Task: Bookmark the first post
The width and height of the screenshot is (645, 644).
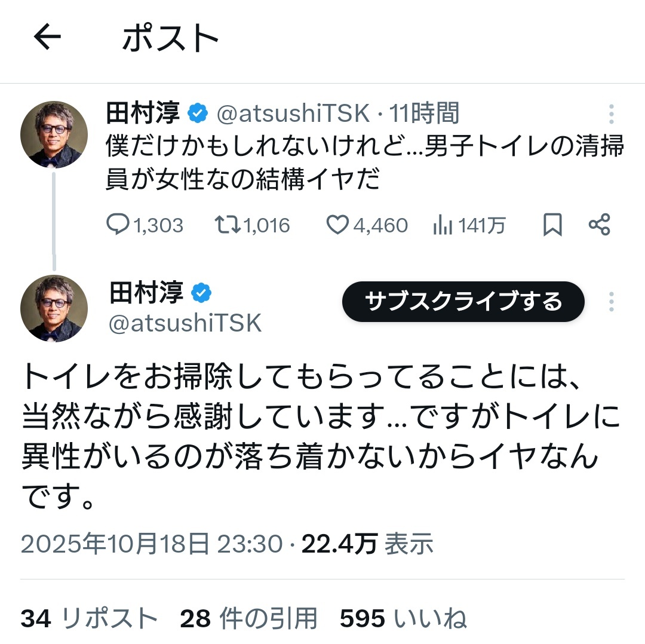Action: pos(552,225)
